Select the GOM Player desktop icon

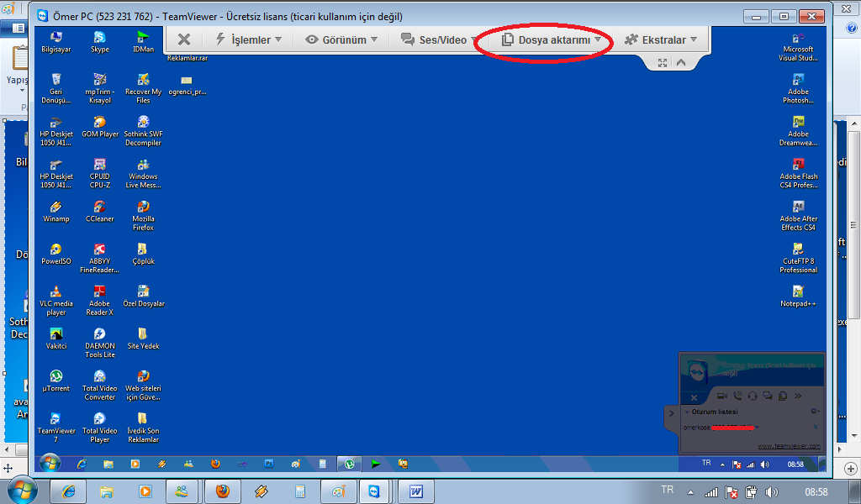click(x=100, y=127)
